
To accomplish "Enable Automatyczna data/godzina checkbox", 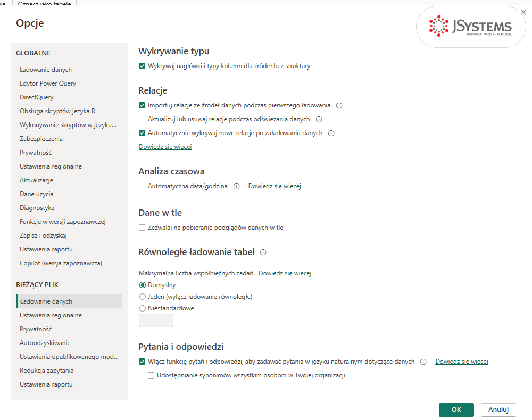I will pos(142,186).
